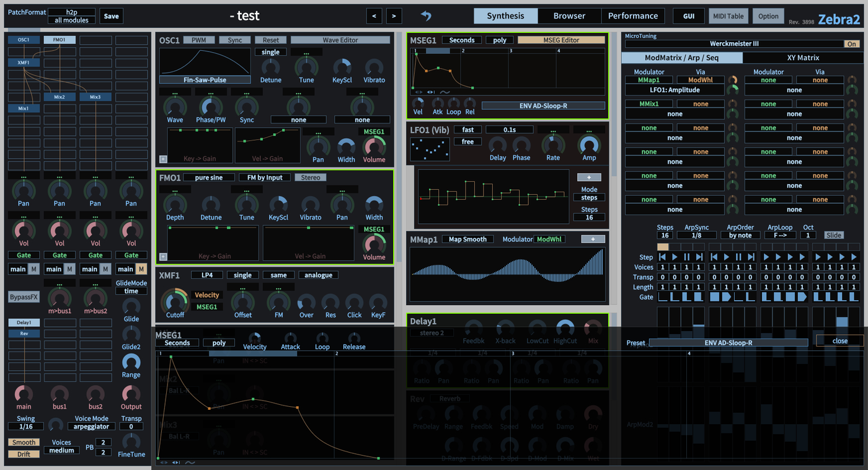Select the FMO1 block in the lanes grid

click(60, 40)
